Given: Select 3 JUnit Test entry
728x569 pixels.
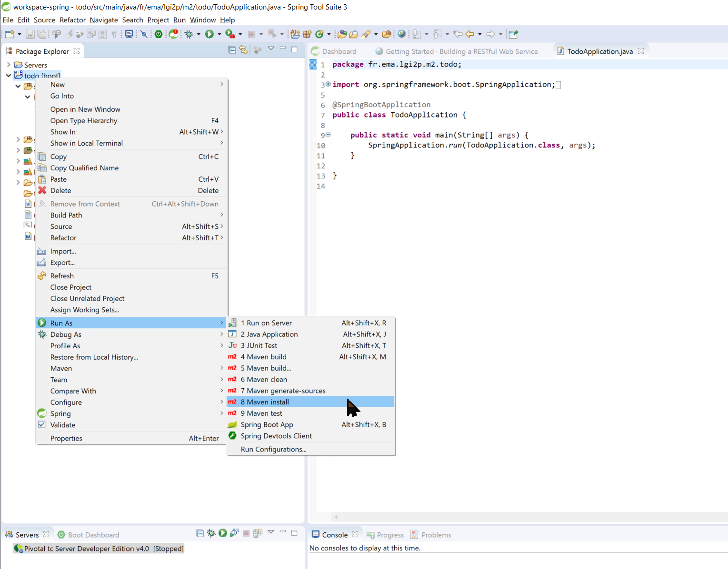Looking at the screenshot, I should (x=310, y=346).
